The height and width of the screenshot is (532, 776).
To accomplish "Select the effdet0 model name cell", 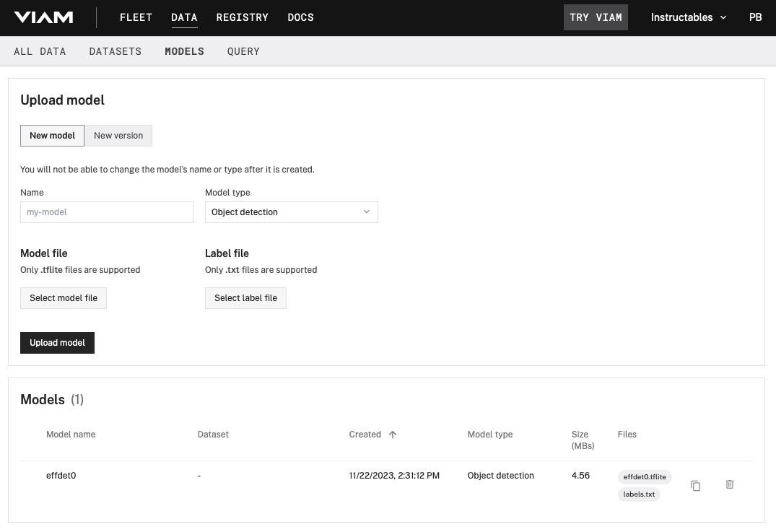I will point(61,476).
